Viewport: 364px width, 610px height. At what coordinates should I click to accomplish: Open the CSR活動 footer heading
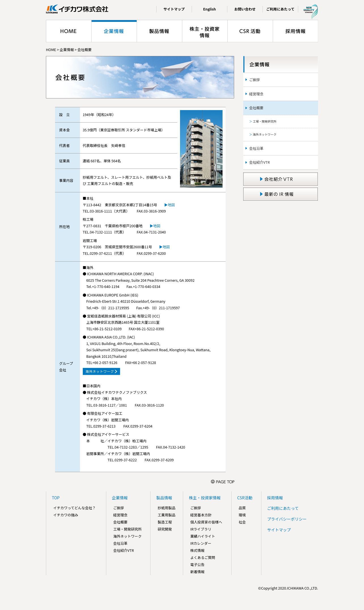pyautogui.click(x=245, y=498)
